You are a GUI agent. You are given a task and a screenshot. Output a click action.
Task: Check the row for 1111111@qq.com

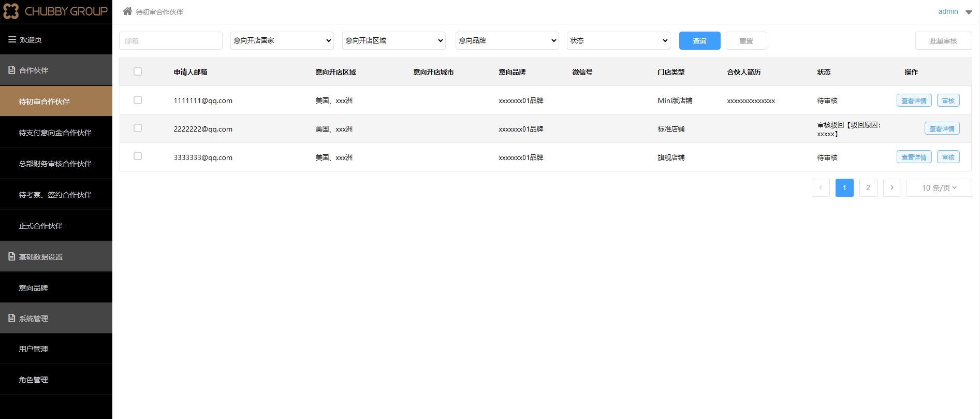138,100
